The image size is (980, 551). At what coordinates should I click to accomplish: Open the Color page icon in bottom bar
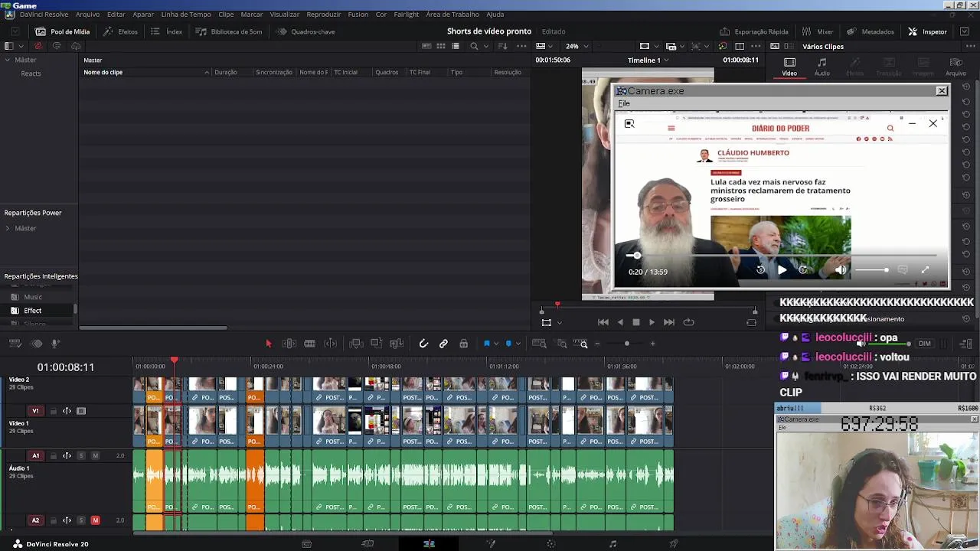pyautogui.click(x=551, y=544)
